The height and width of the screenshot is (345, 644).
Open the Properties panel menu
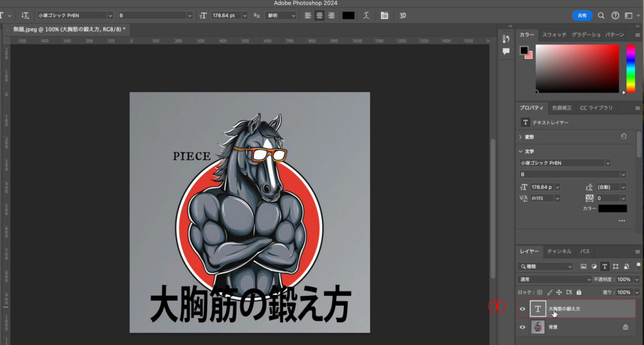(638, 108)
